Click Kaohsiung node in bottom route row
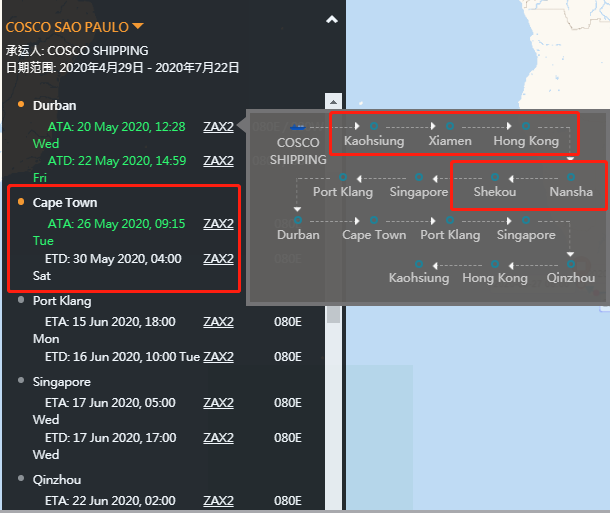 (x=419, y=264)
